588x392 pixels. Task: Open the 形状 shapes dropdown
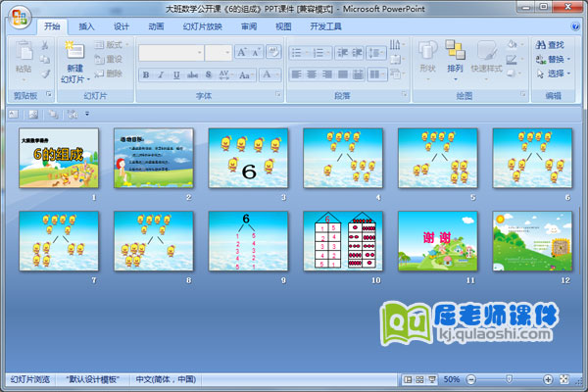click(x=427, y=74)
